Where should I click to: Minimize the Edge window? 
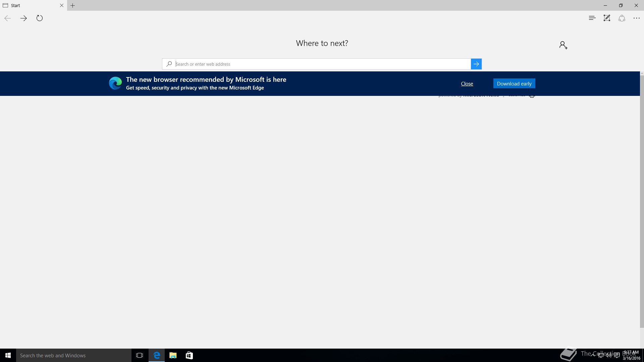pyautogui.click(x=605, y=5)
